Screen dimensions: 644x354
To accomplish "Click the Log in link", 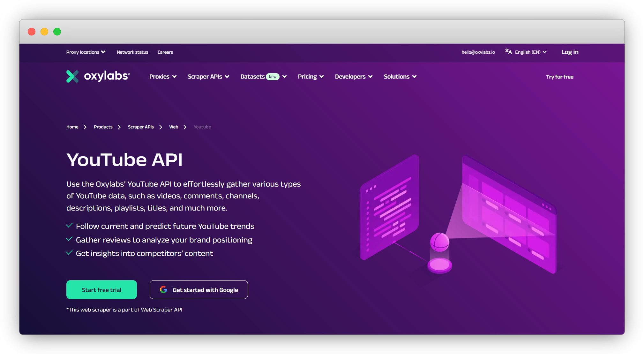I will (570, 52).
